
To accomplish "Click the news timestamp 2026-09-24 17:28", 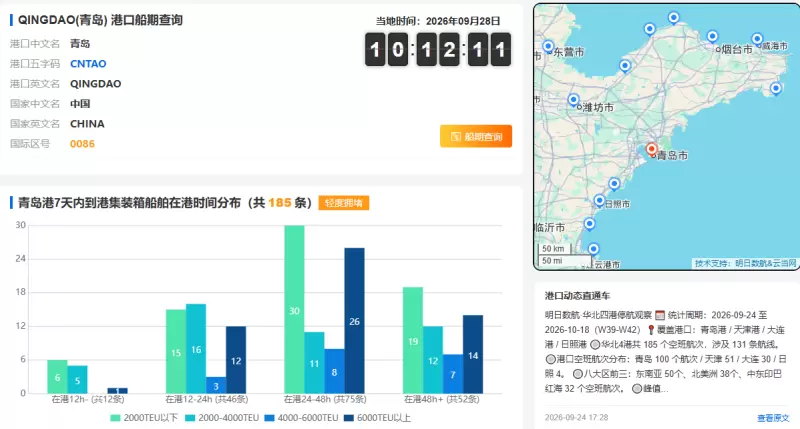I will tap(577, 417).
